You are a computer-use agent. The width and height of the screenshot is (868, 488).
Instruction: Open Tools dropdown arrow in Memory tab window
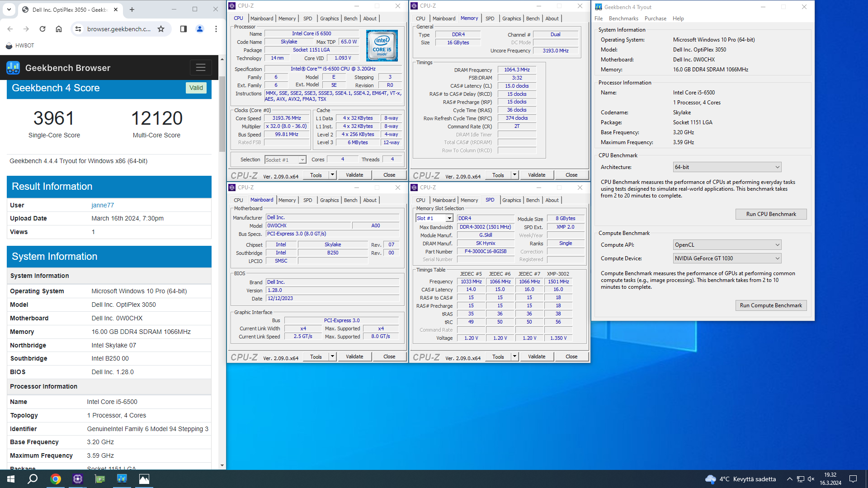tap(514, 175)
